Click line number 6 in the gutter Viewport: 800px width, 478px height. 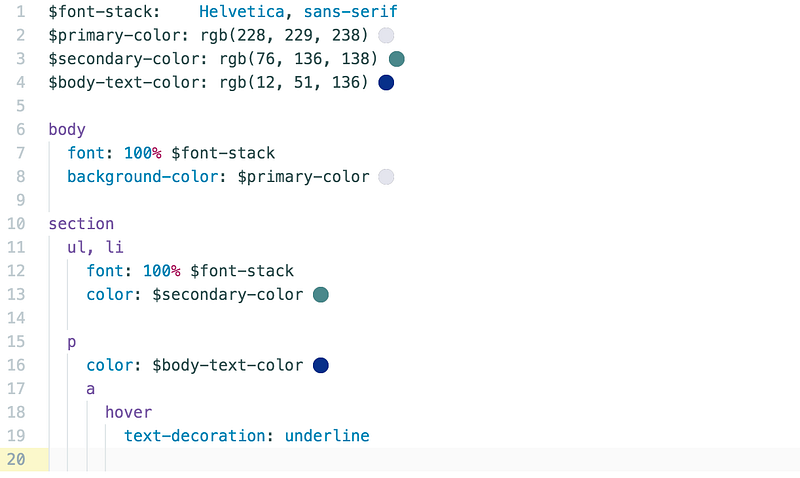click(x=20, y=130)
